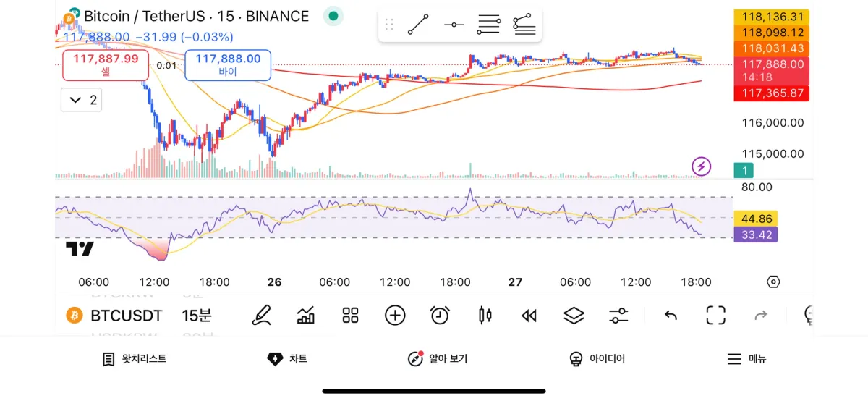This screenshot has height=401, width=868.
Task: Open the 아이디어 tab
Action: (x=597, y=359)
